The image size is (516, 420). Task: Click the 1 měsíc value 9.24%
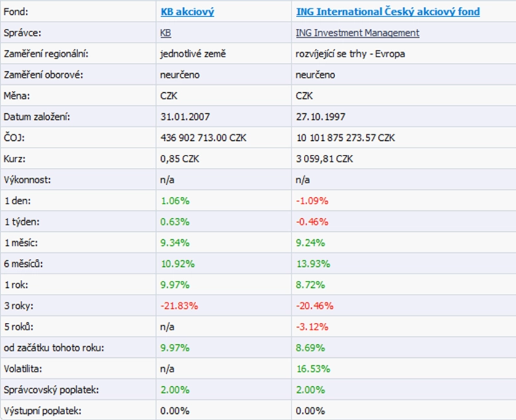pyautogui.click(x=311, y=243)
